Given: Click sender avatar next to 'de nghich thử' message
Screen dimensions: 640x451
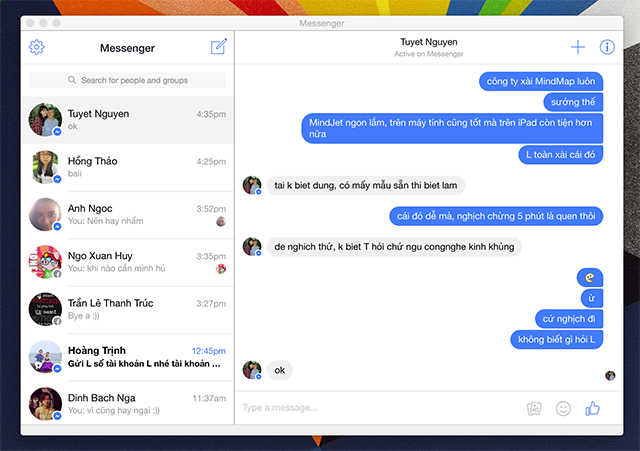Looking at the screenshot, I should [252, 247].
